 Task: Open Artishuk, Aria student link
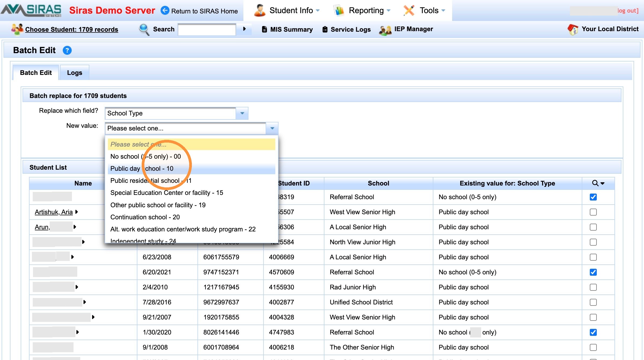click(x=54, y=212)
